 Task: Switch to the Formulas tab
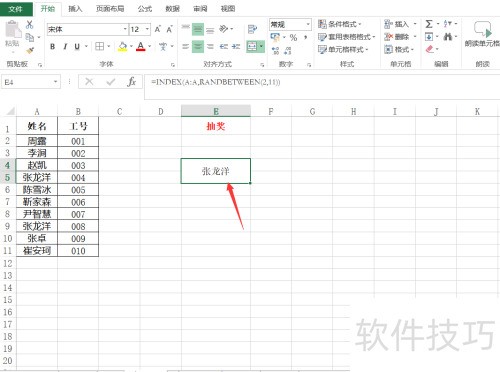145,9
